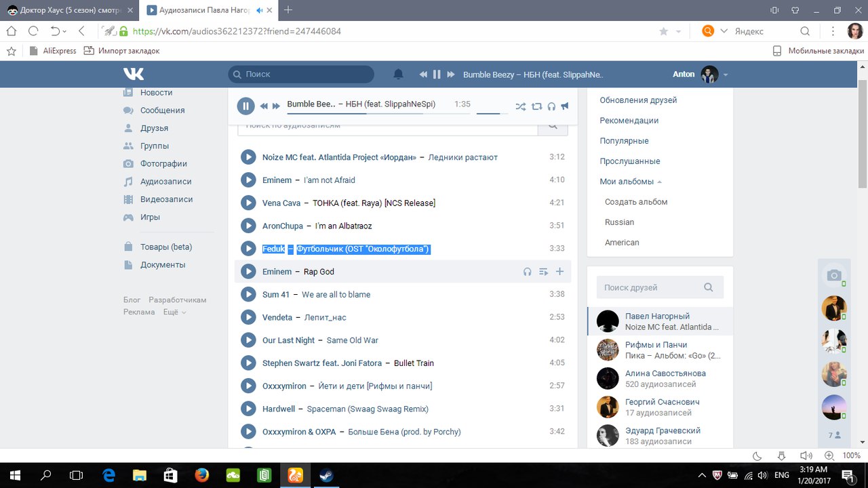
Task: Add Eminem Rap God to my audios
Action: [559, 272]
